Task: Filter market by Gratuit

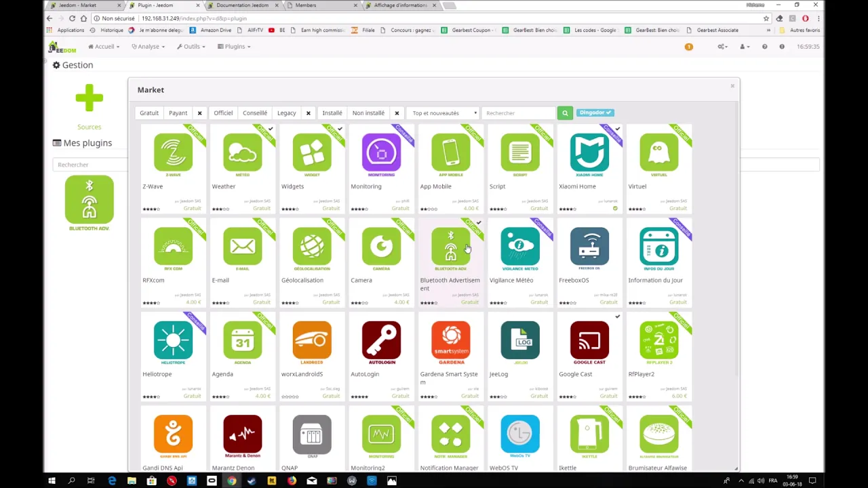Action: point(149,113)
